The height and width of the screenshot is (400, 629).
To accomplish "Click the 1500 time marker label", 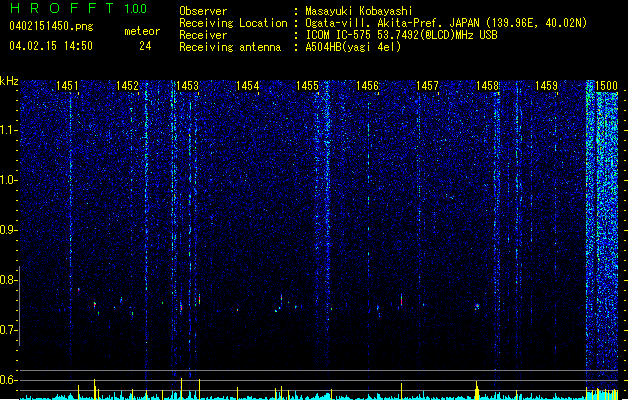I will (607, 86).
